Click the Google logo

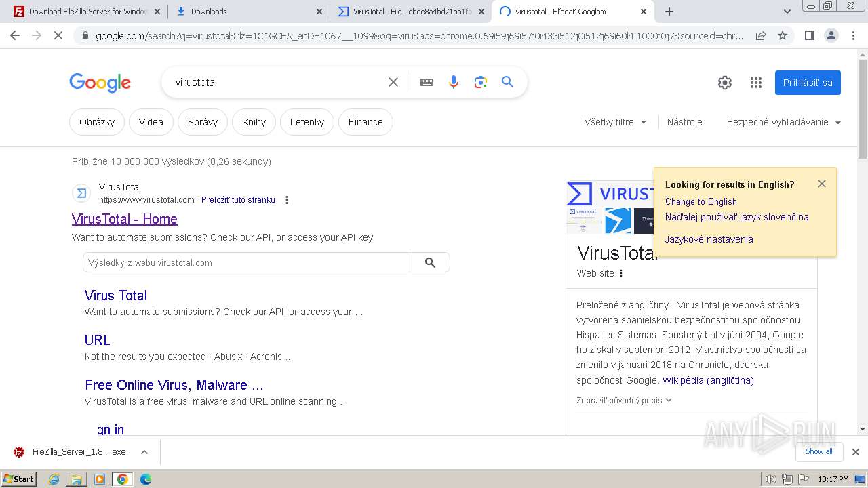pyautogui.click(x=100, y=83)
